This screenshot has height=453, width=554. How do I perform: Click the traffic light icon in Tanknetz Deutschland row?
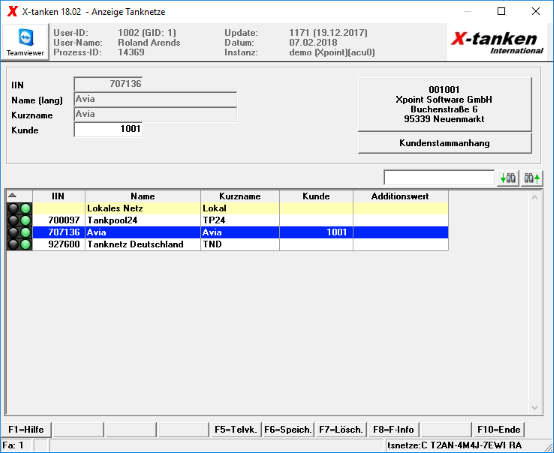(x=19, y=245)
